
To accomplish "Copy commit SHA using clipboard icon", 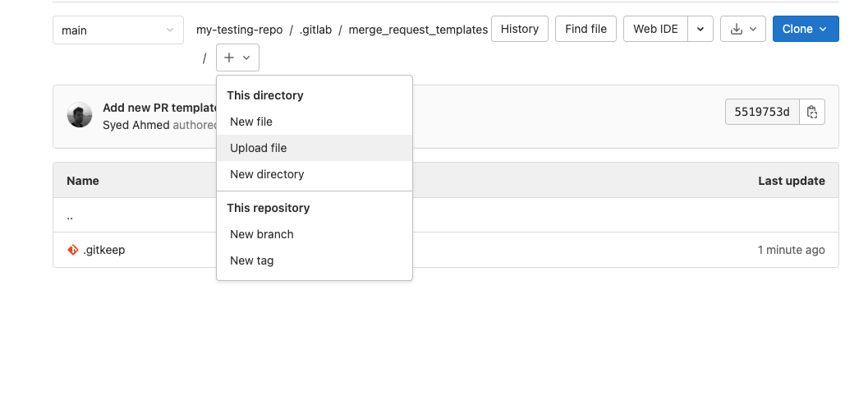I will 812,113.
